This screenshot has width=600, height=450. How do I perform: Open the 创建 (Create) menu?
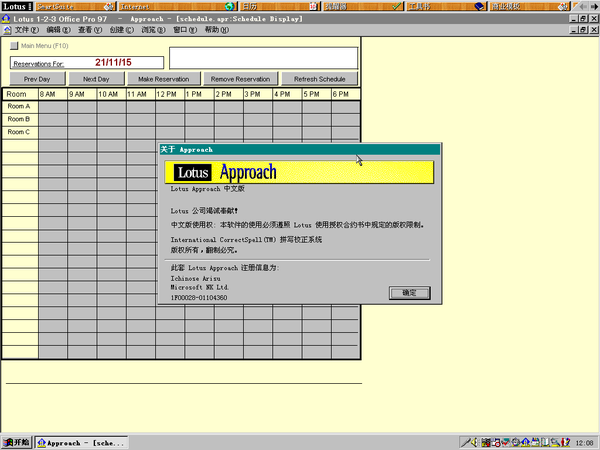coord(122,30)
